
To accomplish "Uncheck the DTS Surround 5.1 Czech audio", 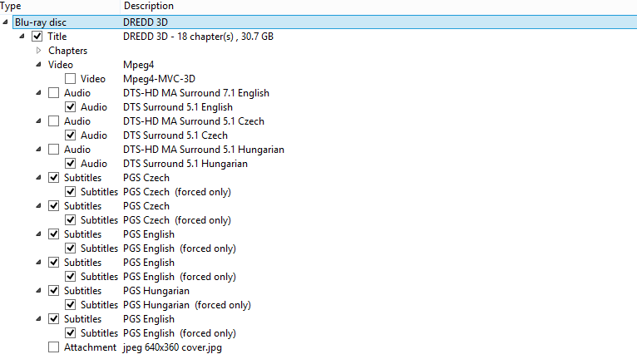I will click(x=70, y=135).
